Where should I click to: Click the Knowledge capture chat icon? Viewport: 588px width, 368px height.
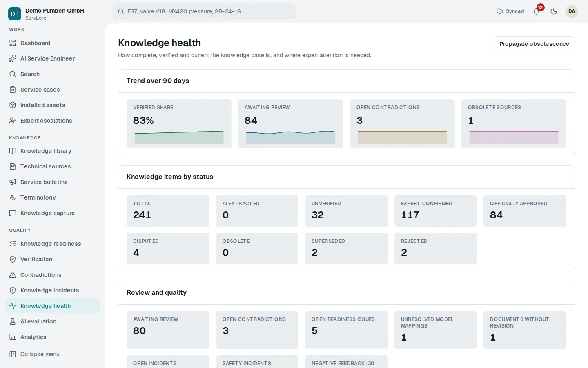click(x=13, y=213)
